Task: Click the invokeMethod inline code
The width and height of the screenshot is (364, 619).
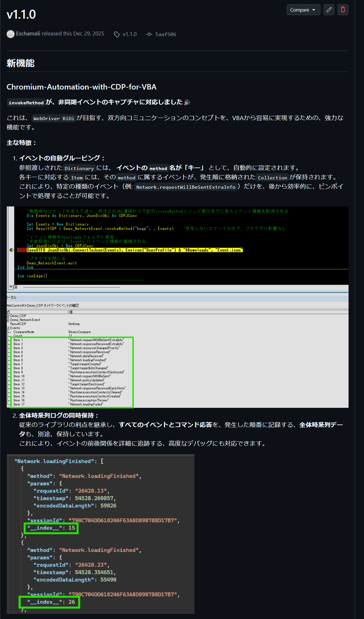Action: click(26, 103)
